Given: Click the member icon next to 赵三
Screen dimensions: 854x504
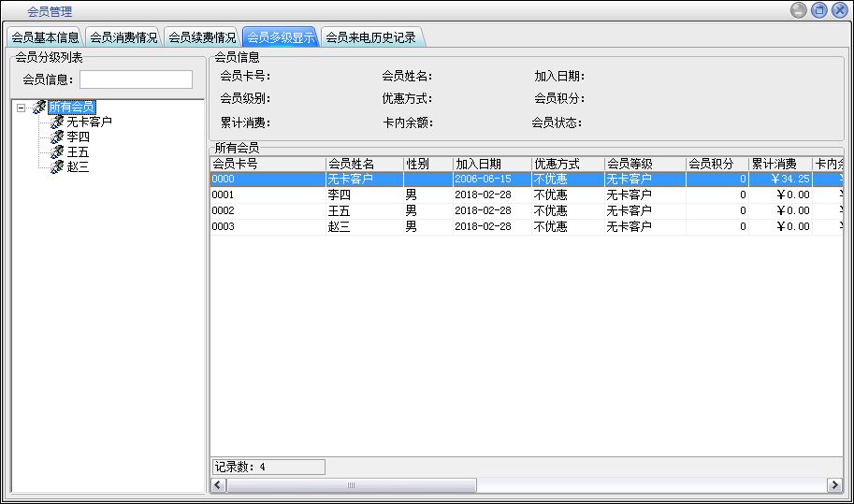Looking at the screenshot, I should (57, 167).
